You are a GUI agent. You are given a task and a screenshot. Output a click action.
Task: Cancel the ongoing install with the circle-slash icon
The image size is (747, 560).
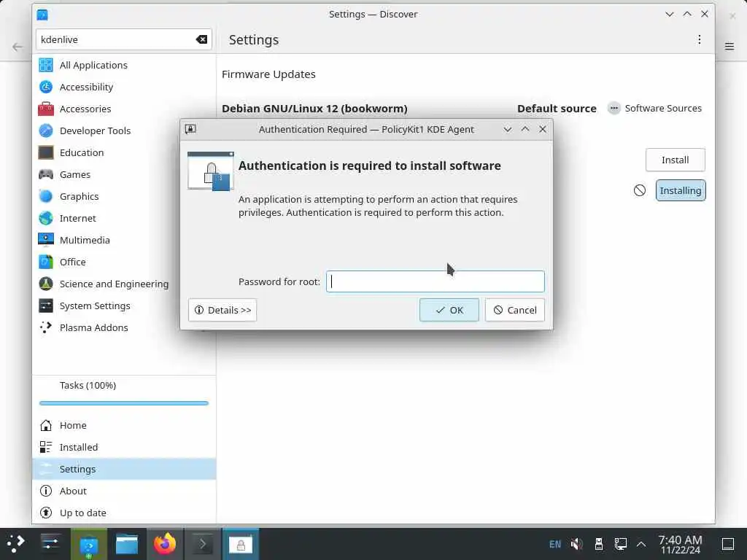point(639,190)
